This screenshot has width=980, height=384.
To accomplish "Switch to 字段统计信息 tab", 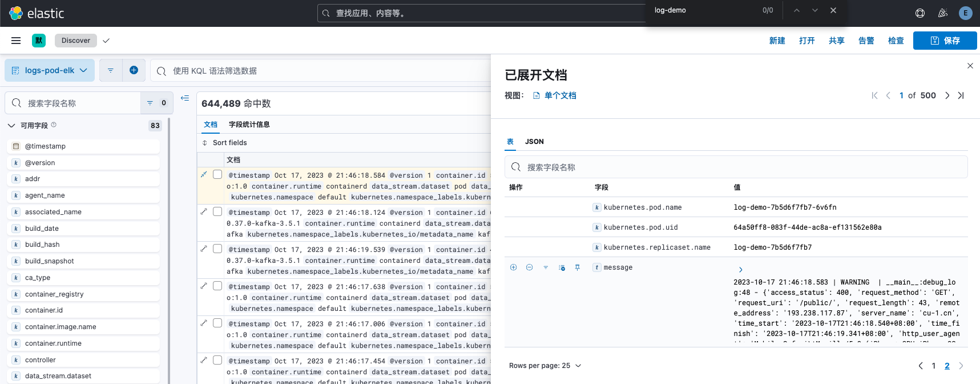I will pyautogui.click(x=249, y=125).
